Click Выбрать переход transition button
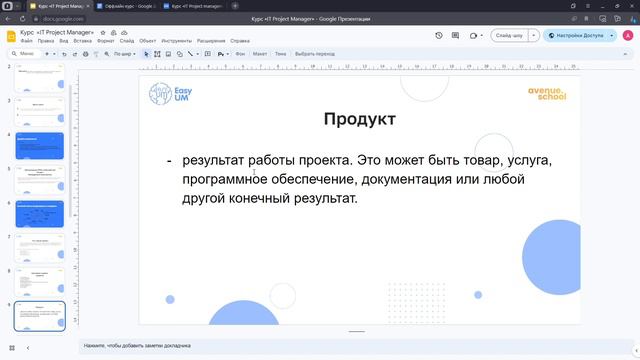Screen dimensions: 640x360 pos(315,54)
